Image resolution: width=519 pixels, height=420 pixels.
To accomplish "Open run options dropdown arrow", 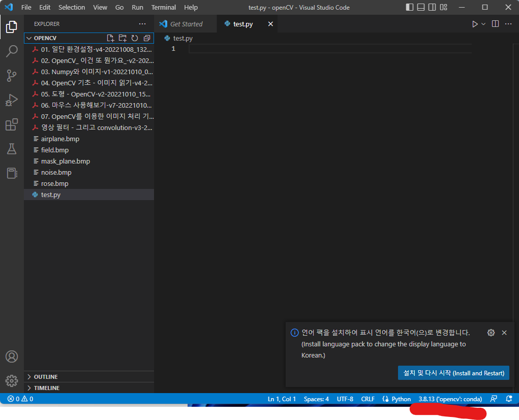I will [x=483, y=24].
